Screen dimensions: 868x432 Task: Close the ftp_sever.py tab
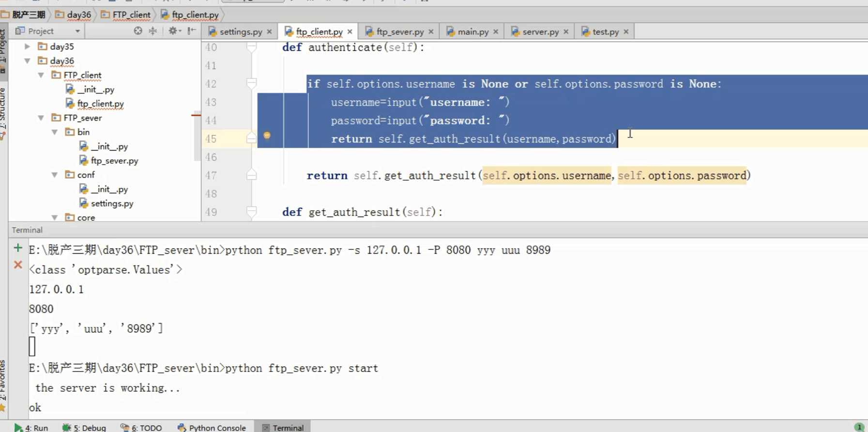(x=431, y=31)
